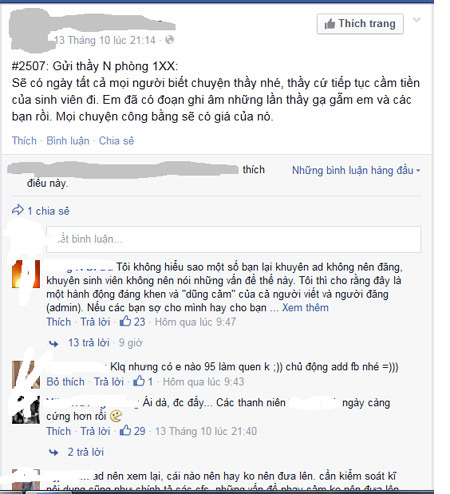Click Trả lời on the 29-like comment
Screen dimensions: 450x494
(95, 431)
